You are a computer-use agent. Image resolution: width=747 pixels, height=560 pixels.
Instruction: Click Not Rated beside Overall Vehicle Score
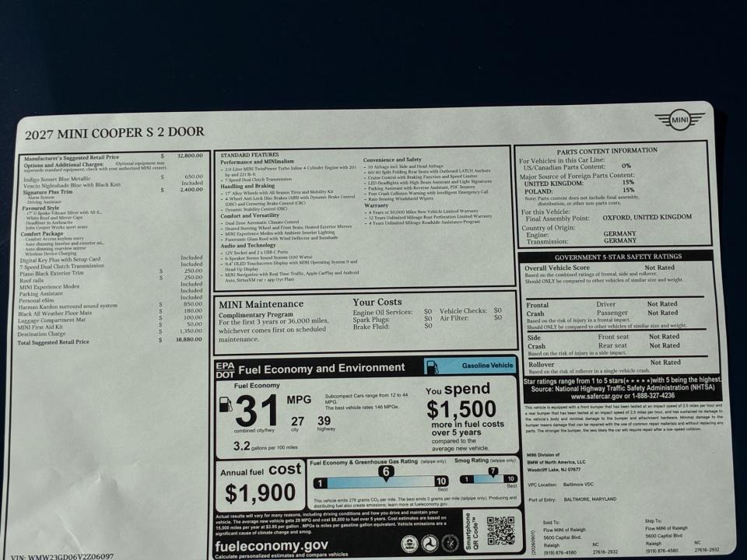coord(659,268)
